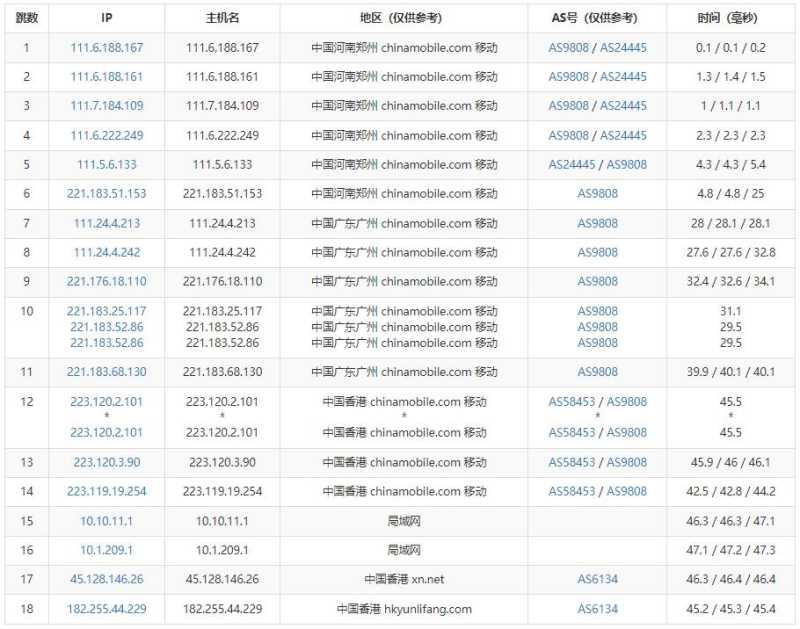The height and width of the screenshot is (629, 800).
Task: Click IP link 221.183.25.117 in hop 10
Action: 107,311
